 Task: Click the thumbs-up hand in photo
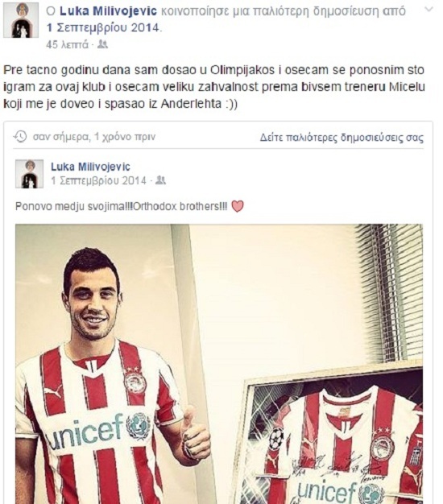pyautogui.click(x=195, y=432)
